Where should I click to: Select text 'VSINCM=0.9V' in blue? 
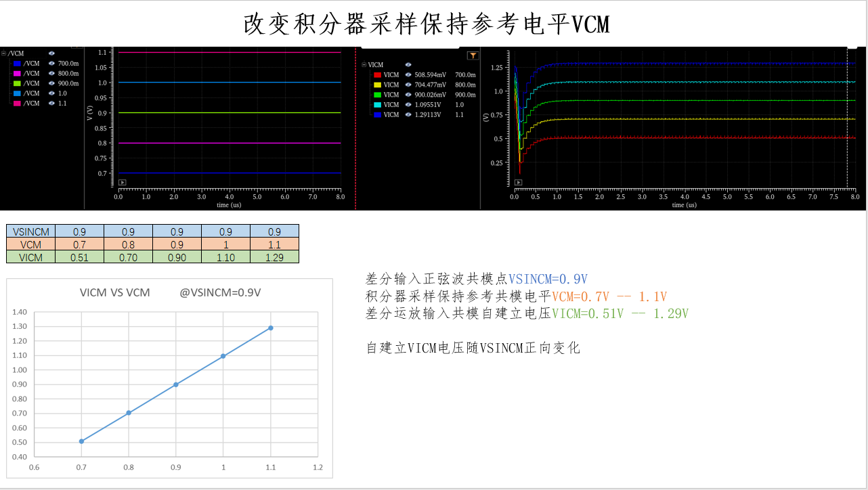[x=548, y=279]
